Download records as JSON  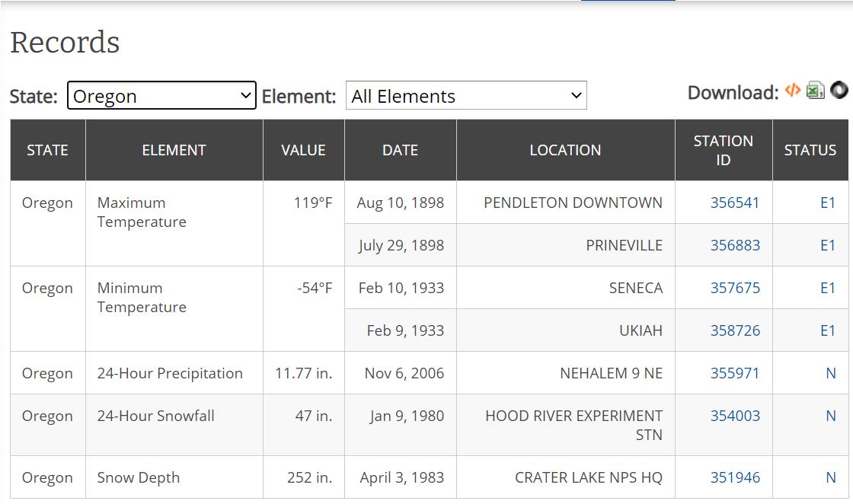click(839, 91)
